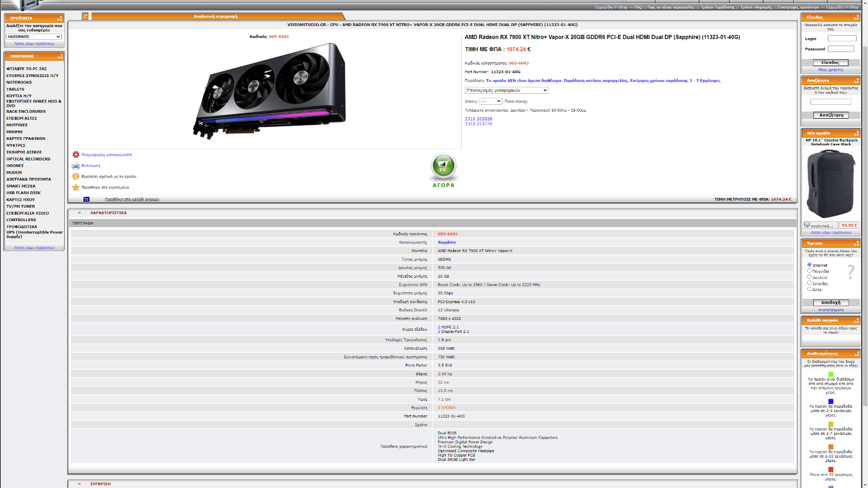Click the Αναζήτηση search button
The height and width of the screenshot is (488, 868).
(x=831, y=115)
